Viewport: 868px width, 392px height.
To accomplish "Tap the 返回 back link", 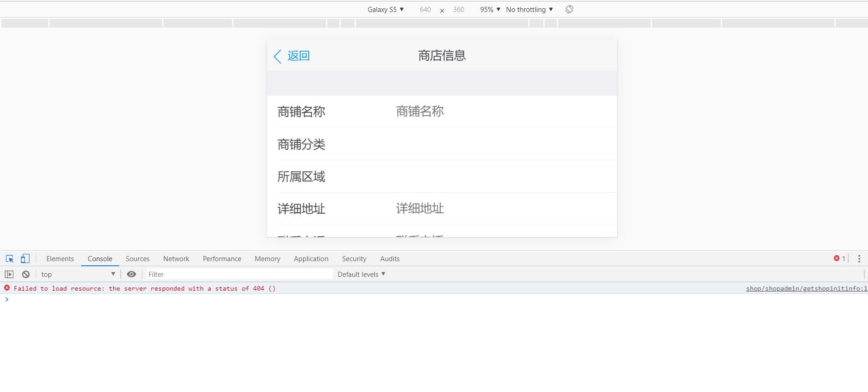I will (298, 56).
